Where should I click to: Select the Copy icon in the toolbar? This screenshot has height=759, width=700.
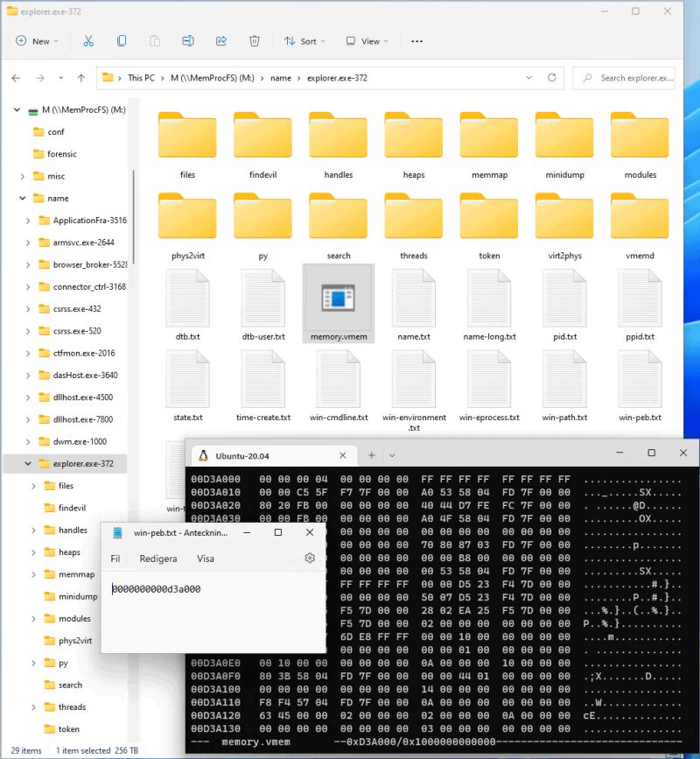(122, 40)
